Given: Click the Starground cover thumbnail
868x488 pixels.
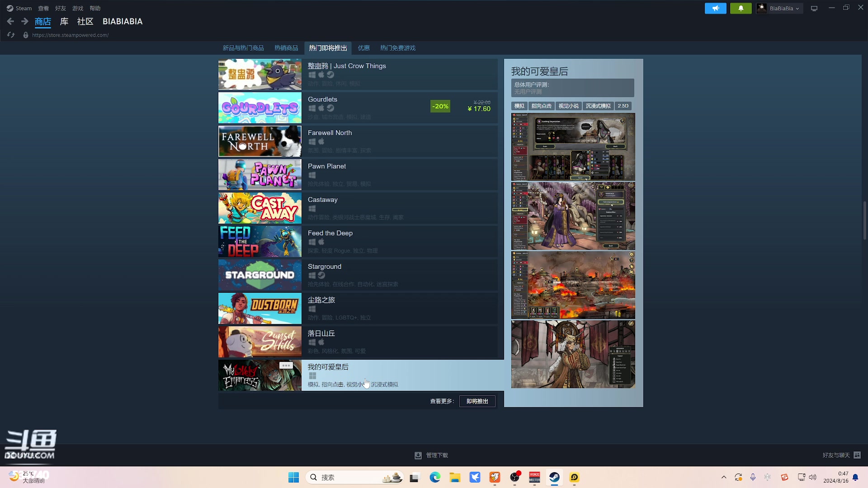Looking at the screenshot, I should tap(260, 275).
